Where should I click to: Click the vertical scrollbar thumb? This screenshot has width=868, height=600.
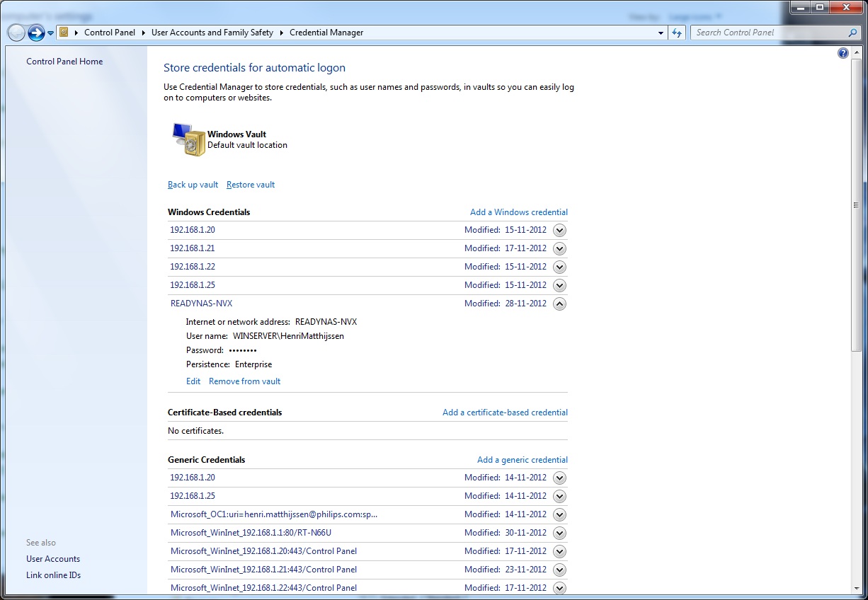857,205
